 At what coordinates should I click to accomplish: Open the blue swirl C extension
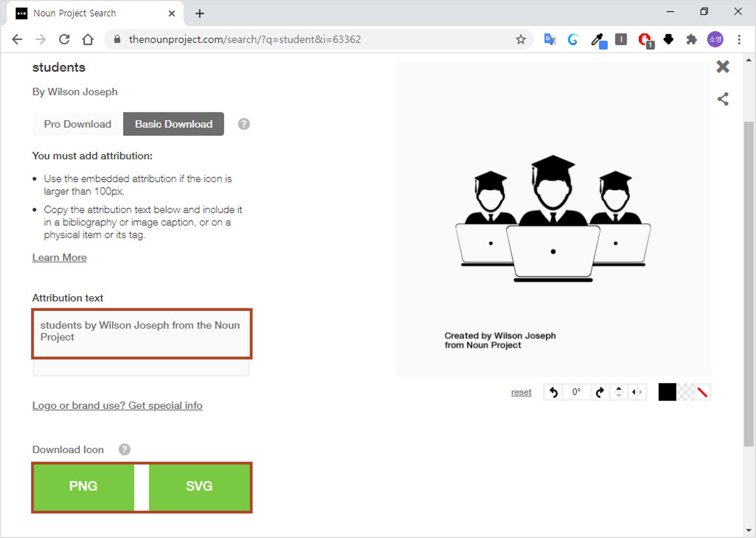click(573, 40)
